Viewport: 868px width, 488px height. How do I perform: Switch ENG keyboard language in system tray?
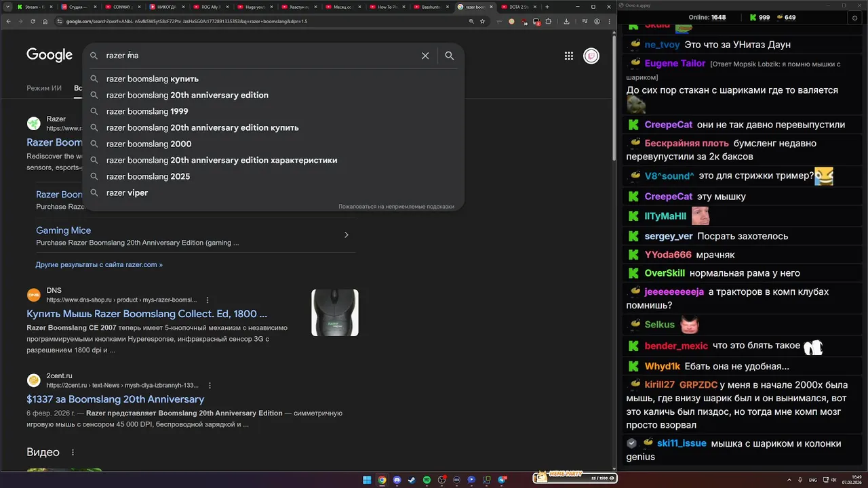(x=813, y=480)
